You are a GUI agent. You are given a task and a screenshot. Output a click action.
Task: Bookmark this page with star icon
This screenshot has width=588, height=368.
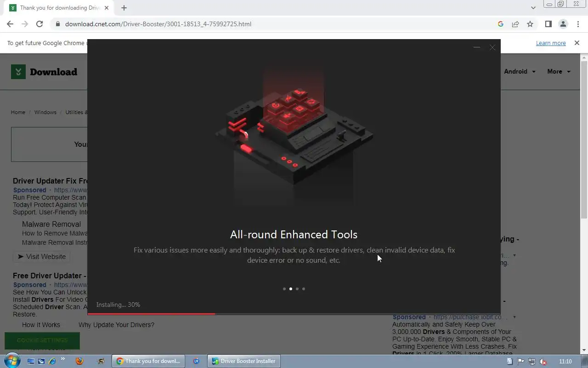(x=530, y=24)
